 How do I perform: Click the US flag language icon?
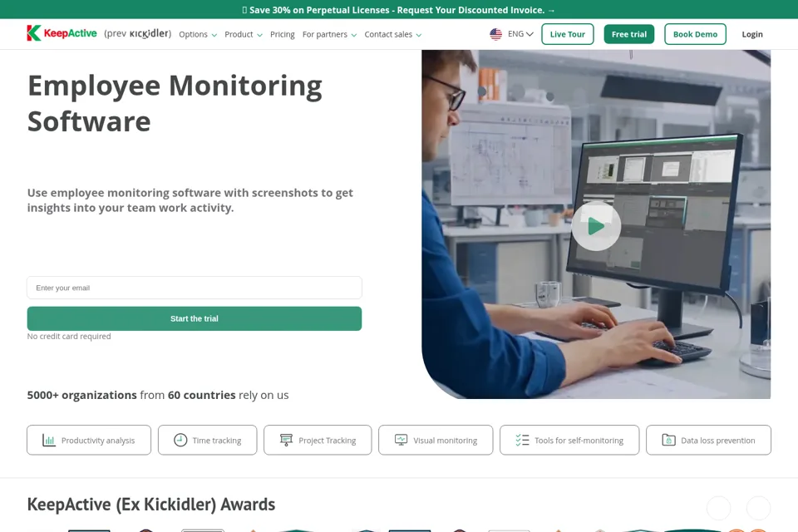(x=495, y=34)
